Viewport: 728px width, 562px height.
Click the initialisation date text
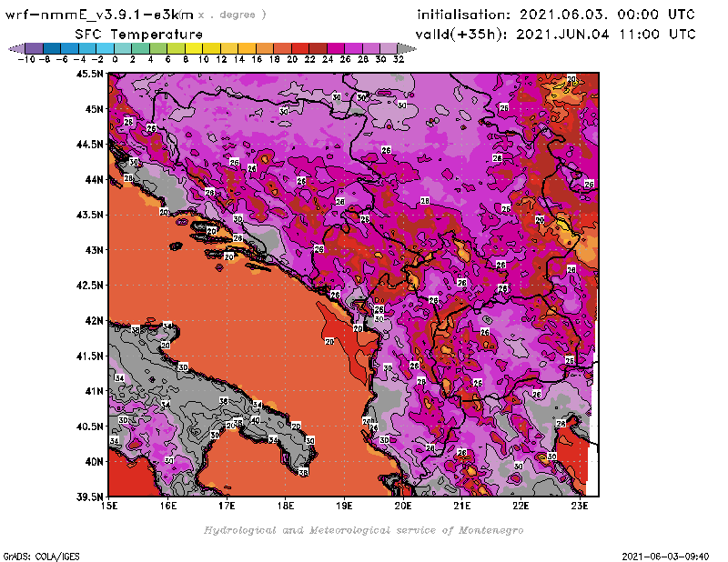click(x=556, y=15)
